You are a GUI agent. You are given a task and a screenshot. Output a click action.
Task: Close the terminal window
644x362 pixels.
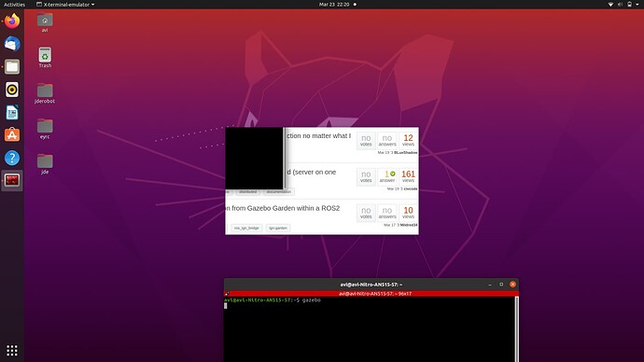(x=512, y=285)
